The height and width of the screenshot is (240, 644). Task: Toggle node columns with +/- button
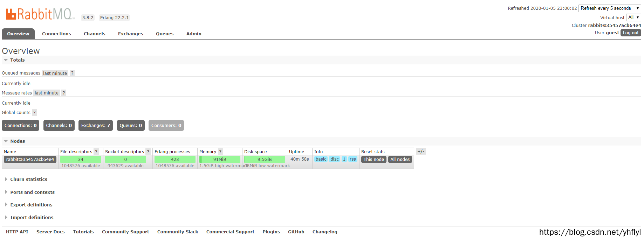(x=421, y=151)
